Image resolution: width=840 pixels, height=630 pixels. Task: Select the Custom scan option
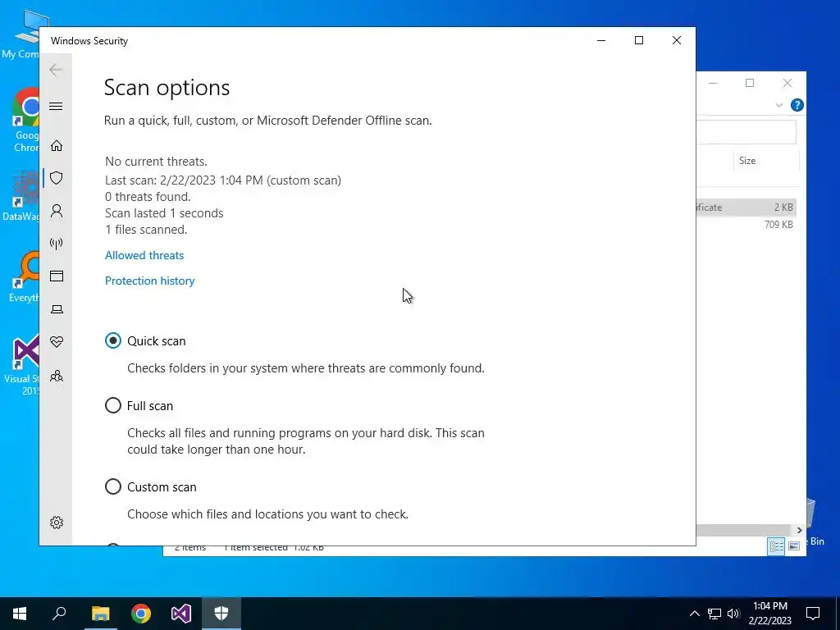tap(113, 486)
